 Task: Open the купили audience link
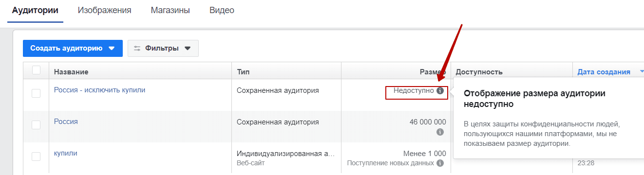pos(66,153)
